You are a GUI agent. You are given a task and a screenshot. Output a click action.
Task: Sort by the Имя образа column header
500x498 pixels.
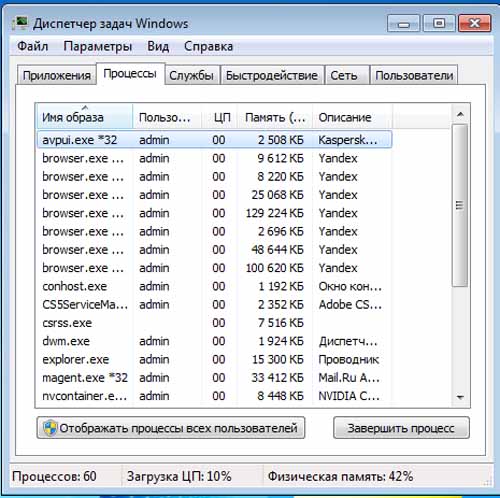point(85,117)
